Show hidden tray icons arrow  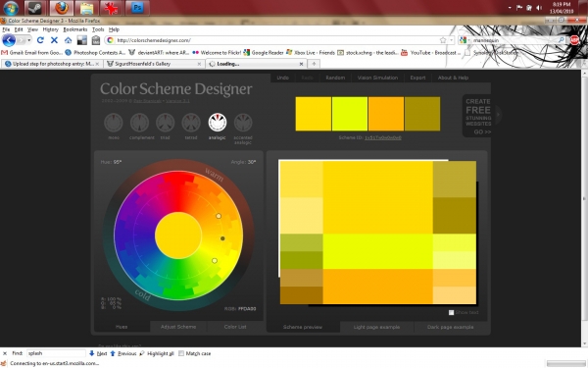(x=510, y=8)
